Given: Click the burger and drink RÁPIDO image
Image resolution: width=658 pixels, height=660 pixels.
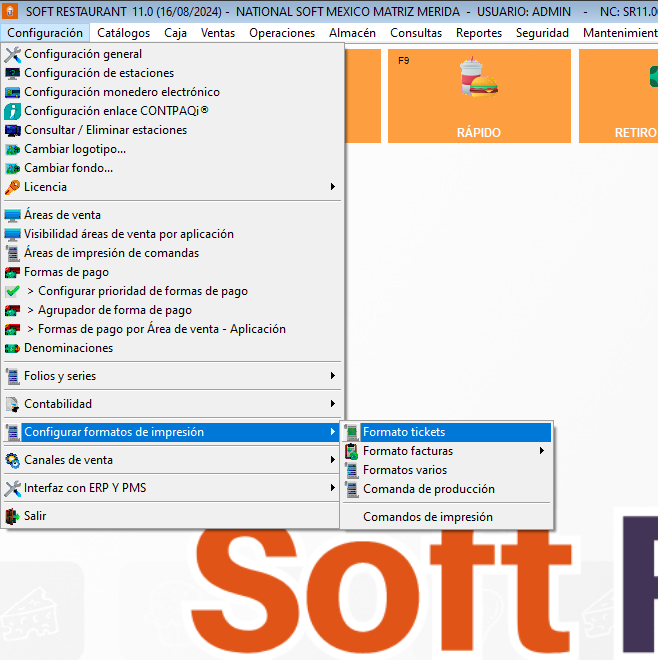Looking at the screenshot, I should click(479, 77).
